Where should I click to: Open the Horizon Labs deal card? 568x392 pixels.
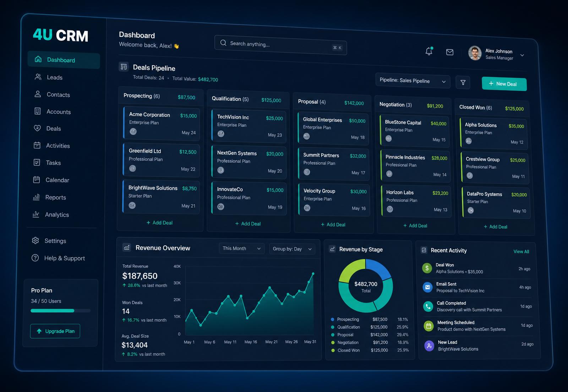[416, 201]
